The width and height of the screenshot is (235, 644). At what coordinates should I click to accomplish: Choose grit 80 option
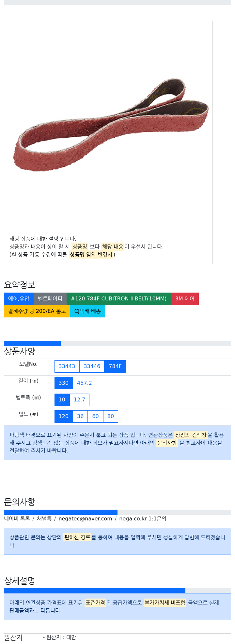coord(111,416)
